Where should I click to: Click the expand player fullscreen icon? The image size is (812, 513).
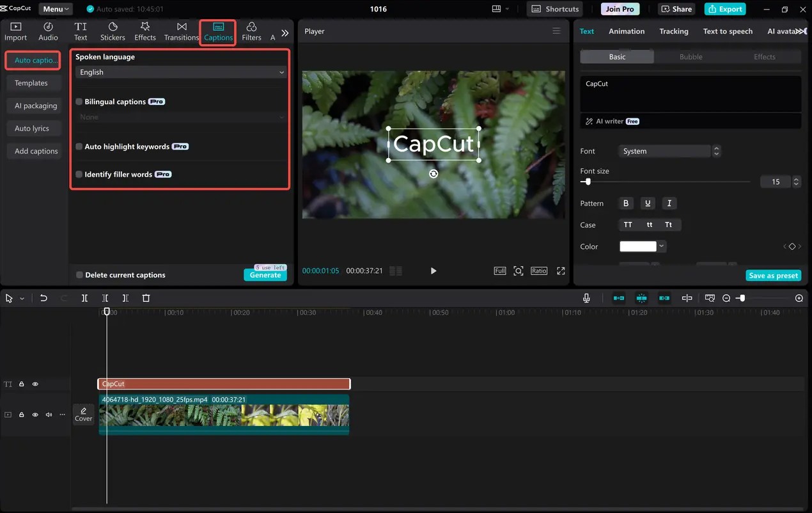tap(561, 271)
